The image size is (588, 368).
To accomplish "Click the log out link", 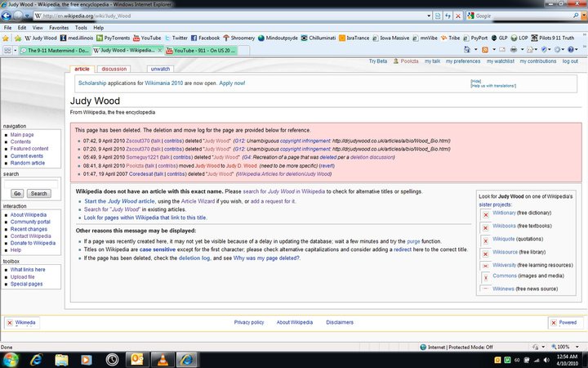I will pos(570,61).
